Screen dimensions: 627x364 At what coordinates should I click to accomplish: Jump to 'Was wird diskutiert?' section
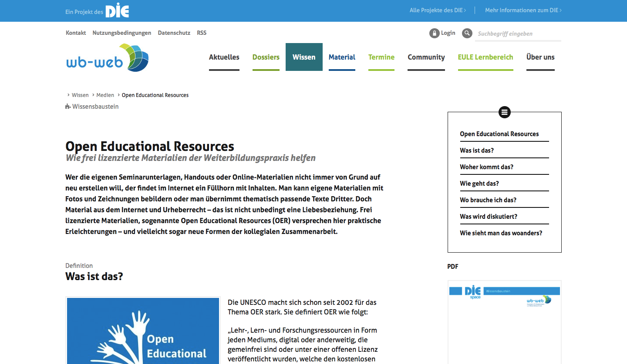pos(489,217)
